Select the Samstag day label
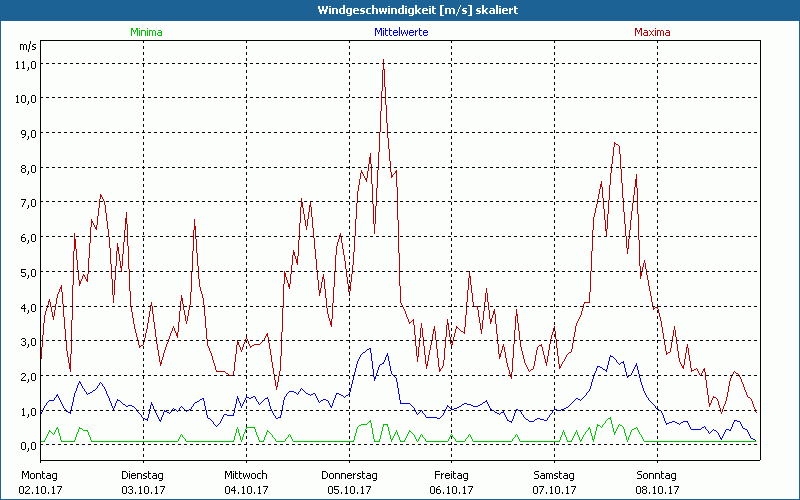The image size is (800, 500). (555, 475)
